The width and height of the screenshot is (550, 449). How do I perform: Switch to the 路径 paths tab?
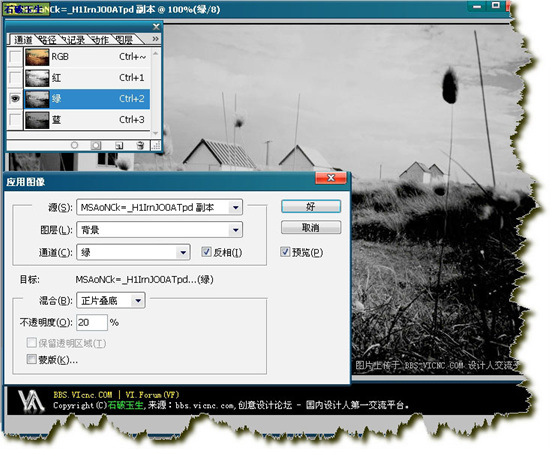[x=47, y=40]
